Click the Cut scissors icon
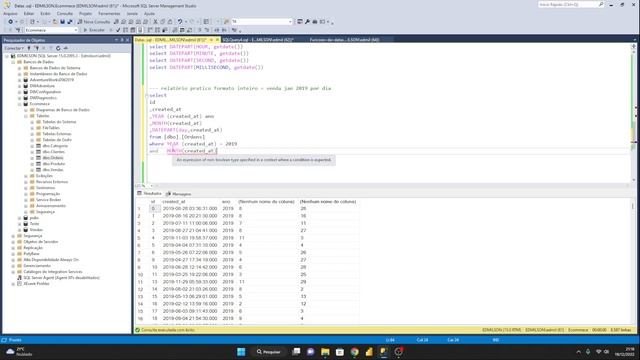 (x=155, y=22)
